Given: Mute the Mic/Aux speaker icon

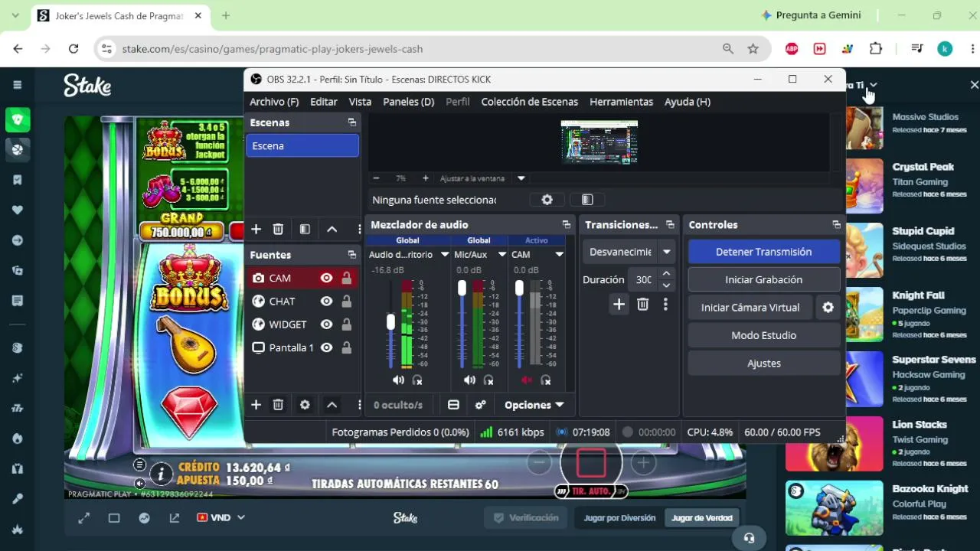Looking at the screenshot, I should coord(469,380).
